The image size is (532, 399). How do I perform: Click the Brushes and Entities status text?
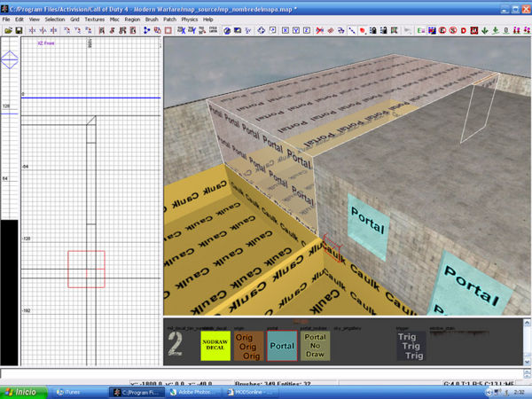272,384
